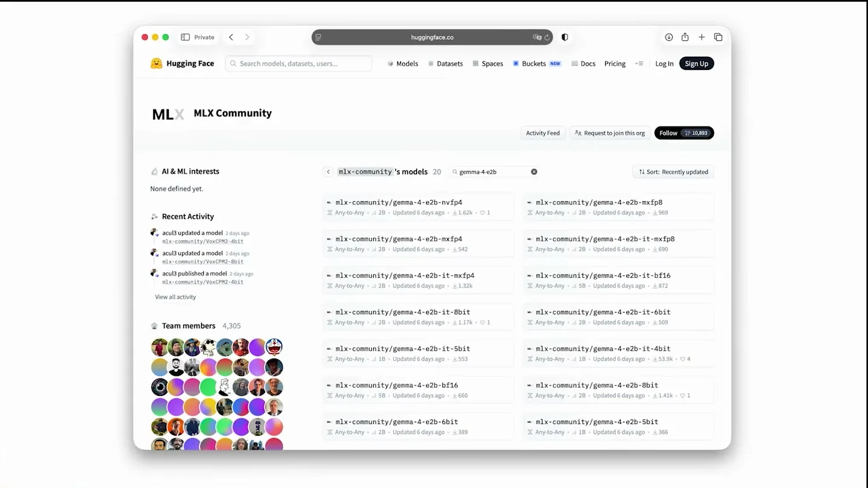Go back with Safari back arrow

tap(231, 37)
